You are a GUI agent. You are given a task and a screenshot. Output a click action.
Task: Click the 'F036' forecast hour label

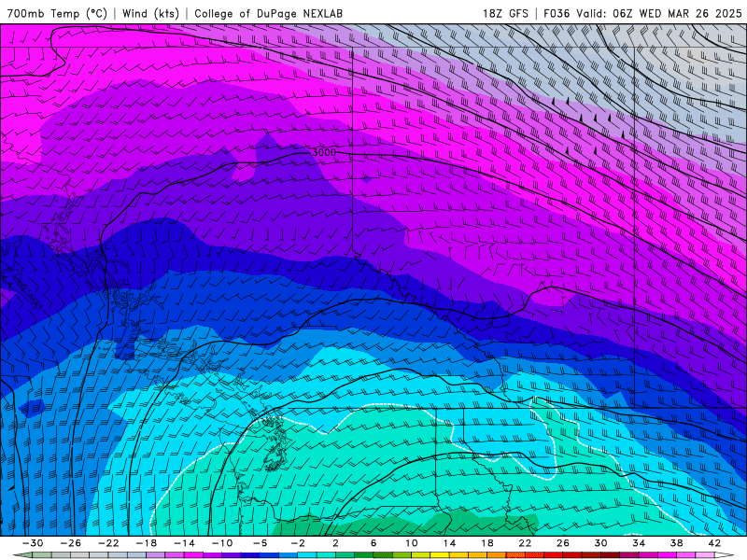pyautogui.click(x=557, y=13)
